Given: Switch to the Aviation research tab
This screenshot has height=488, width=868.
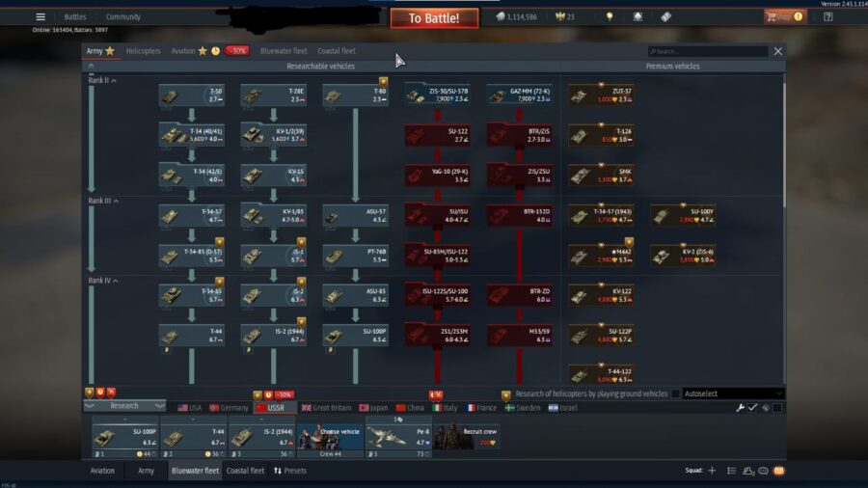Looking at the screenshot, I should click(x=182, y=51).
